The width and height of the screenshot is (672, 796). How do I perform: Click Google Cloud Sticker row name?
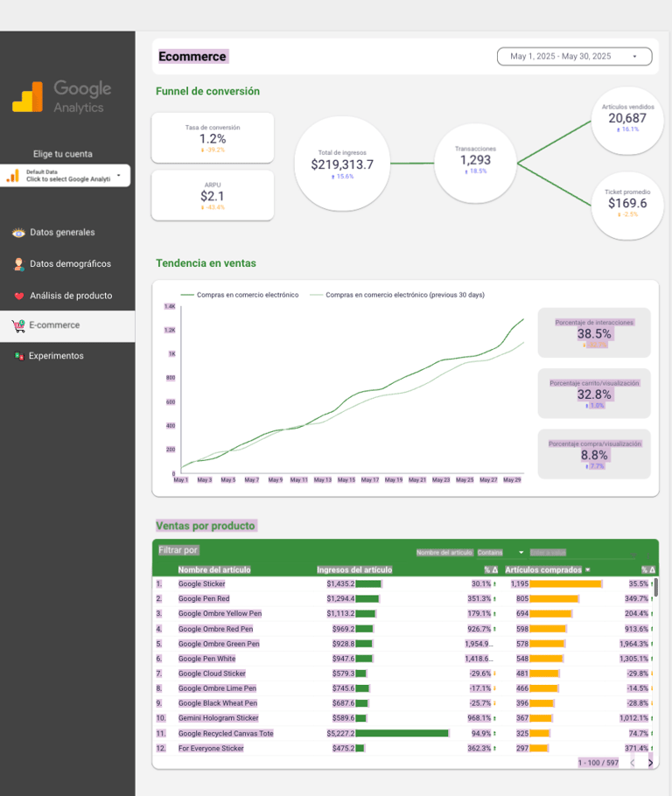click(x=212, y=674)
